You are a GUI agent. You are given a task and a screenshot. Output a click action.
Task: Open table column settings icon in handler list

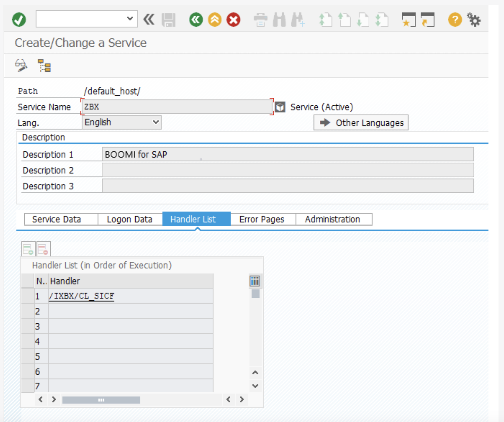pyautogui.click(x=255, y=281)
